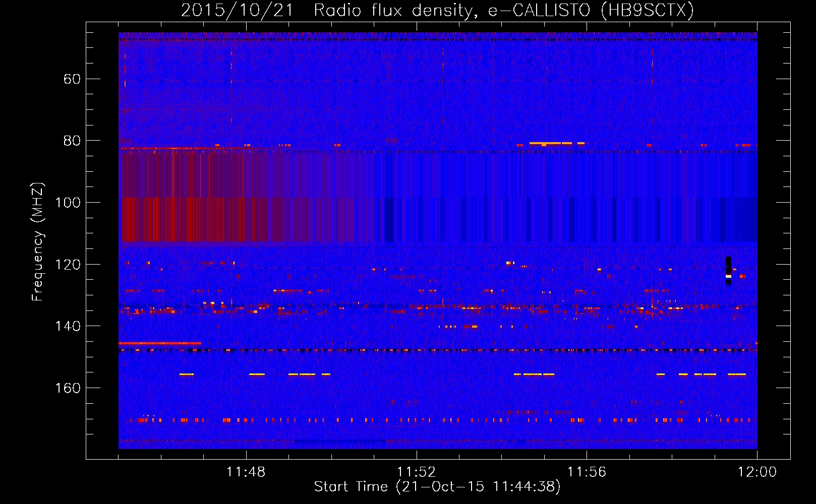Click the 140 frequency tick label
Viewport: 816px width, 504px height.
coord(68,327)
